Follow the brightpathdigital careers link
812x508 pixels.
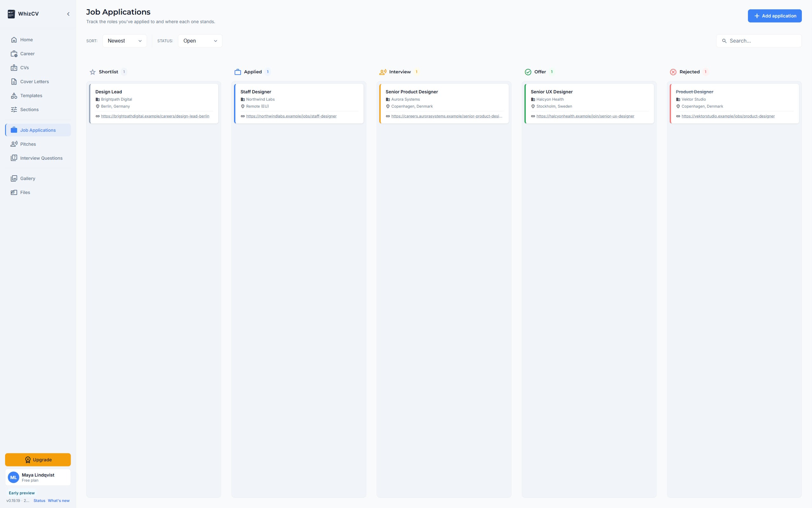(155, 116)
